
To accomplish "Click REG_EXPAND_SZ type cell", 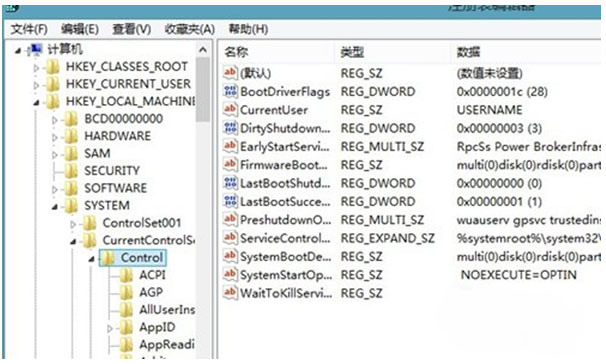I will (387, 238).
